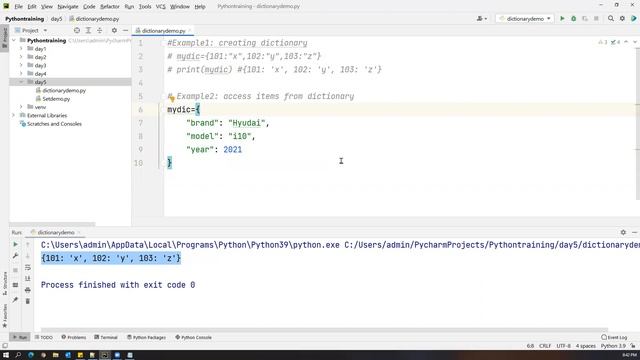Open File Explorer from taskbar

tap(56, 355)
